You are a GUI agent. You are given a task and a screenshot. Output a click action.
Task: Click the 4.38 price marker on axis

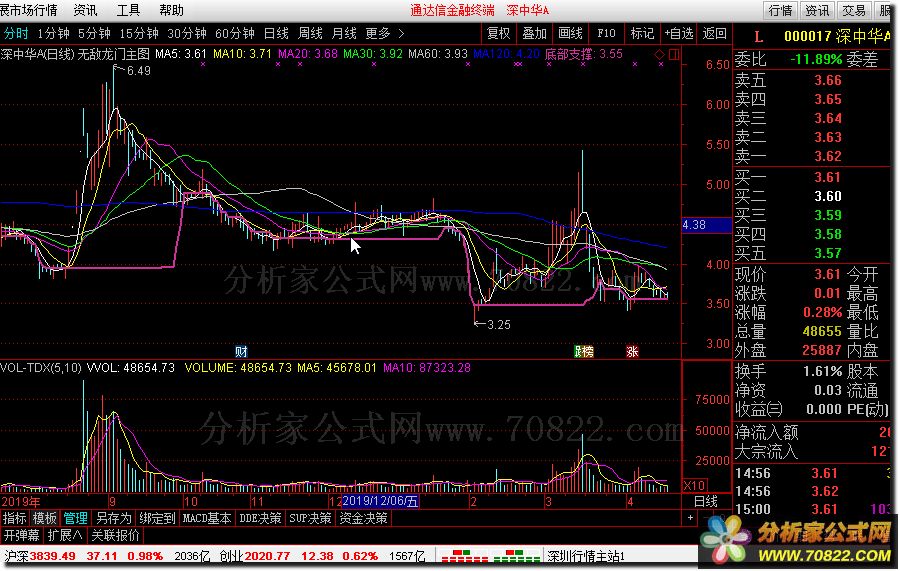707,225
